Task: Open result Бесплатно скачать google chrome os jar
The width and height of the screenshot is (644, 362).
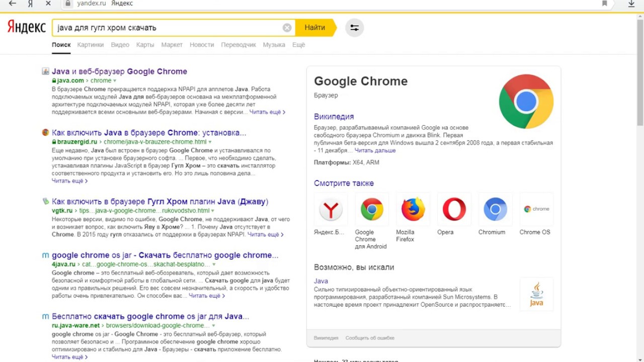Action: pyautogui.click(x=150, y=317)
